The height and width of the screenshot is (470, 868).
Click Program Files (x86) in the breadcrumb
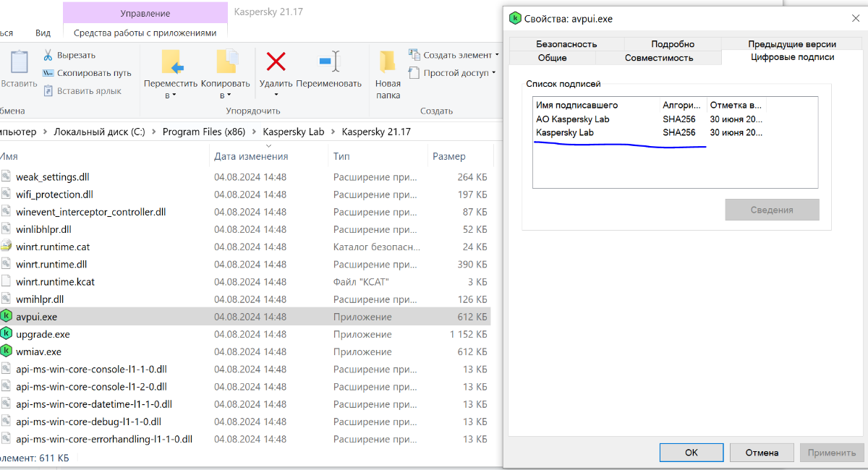pos(204,132)
